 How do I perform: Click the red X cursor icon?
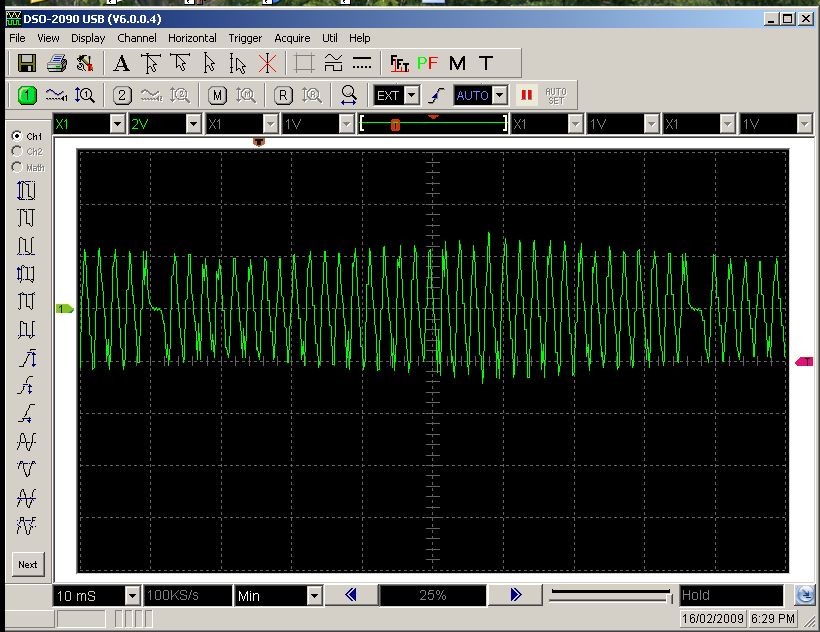267,63
